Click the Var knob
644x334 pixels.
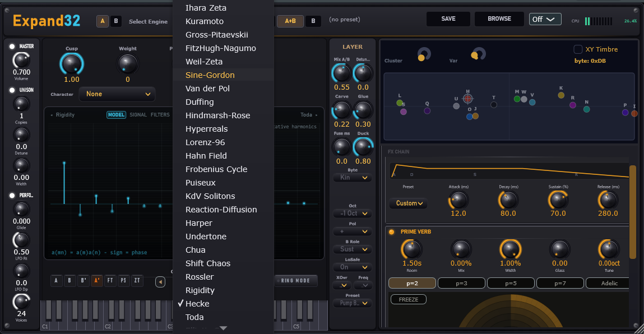[x=478, y=54]
